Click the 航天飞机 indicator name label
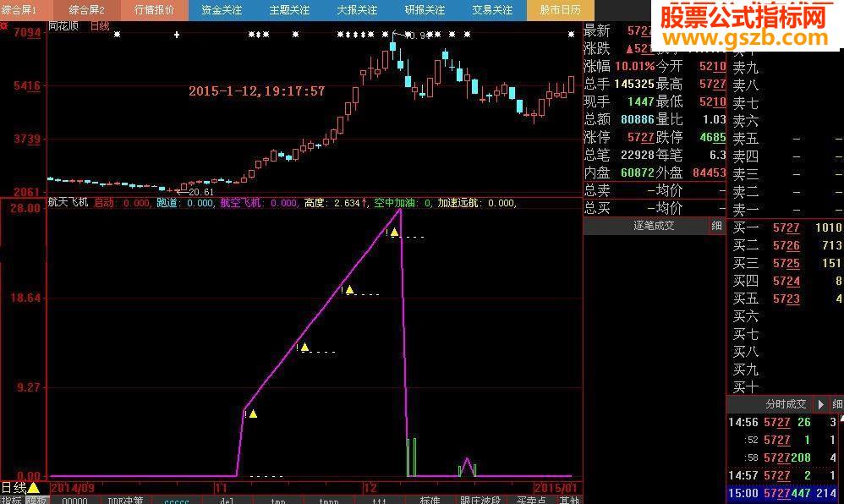The height and width of the screenshot is (504, 844). pos(69,202)
